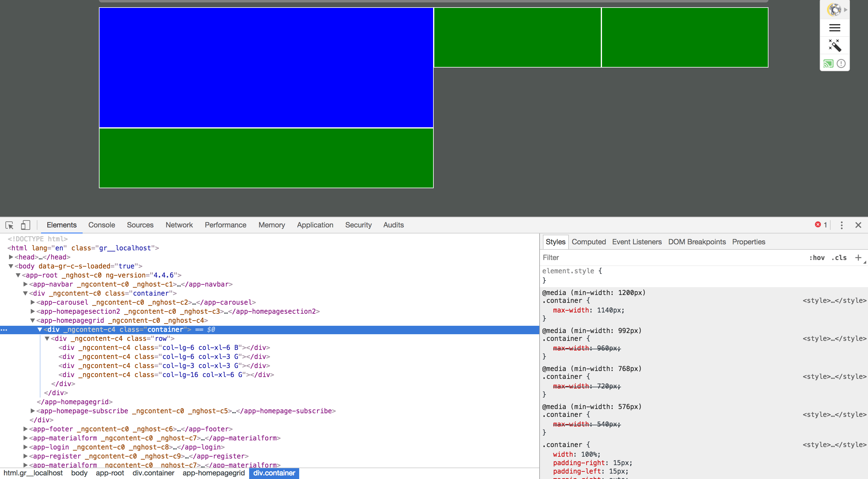868x479 pixels.
Task: Open the hamburger menu icon overlay
Action: 835,28
